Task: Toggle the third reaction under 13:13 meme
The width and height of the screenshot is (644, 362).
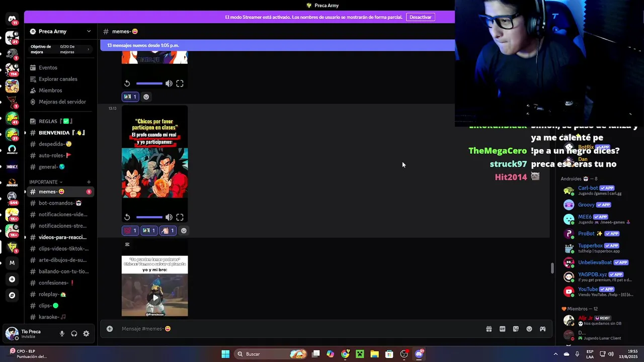Action: [x=168, y=230]
